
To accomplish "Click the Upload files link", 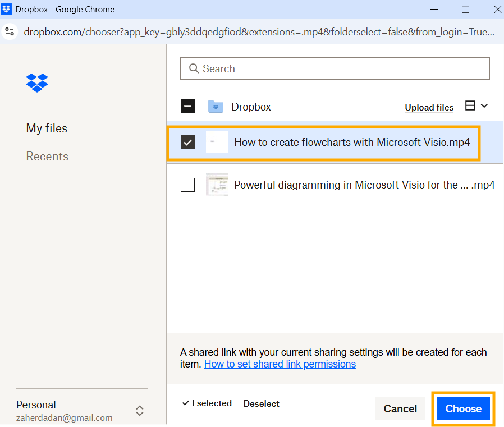I will (429, 107).
